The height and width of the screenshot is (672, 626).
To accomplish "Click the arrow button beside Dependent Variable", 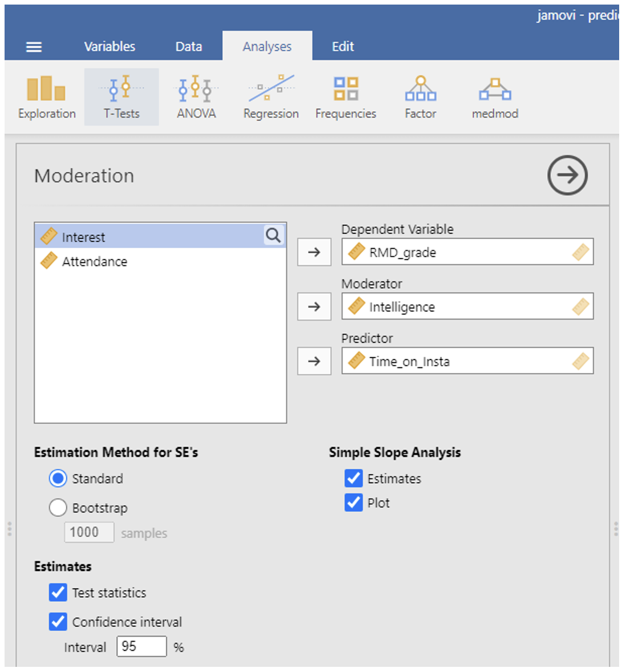I will click(314, 252).
